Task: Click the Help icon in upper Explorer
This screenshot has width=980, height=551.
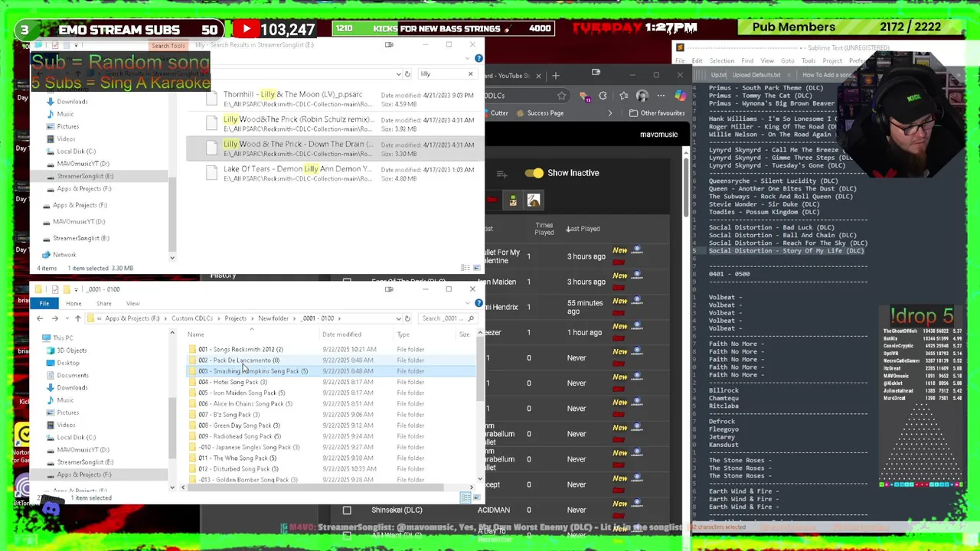Action: pyautogui.click(x=479, y=59)
